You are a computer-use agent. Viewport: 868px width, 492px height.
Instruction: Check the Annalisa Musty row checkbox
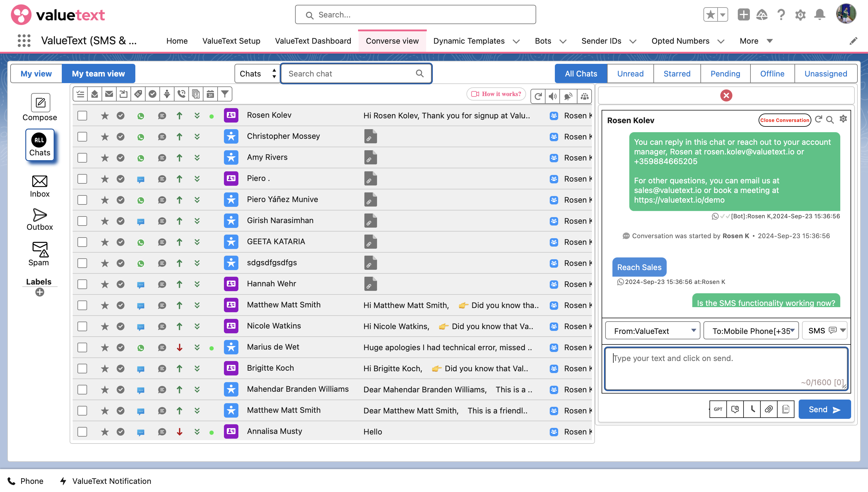tap(82, 431)
